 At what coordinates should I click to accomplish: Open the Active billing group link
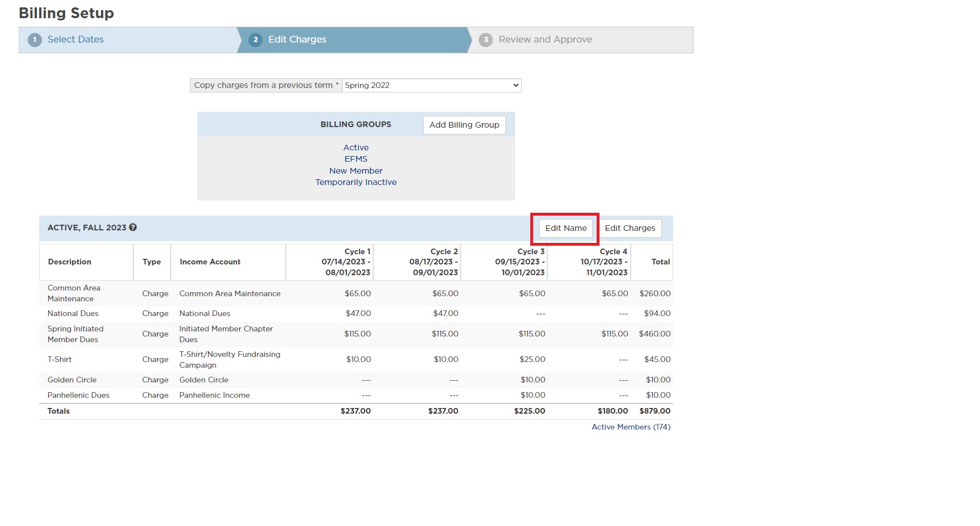tap(356, 148)
